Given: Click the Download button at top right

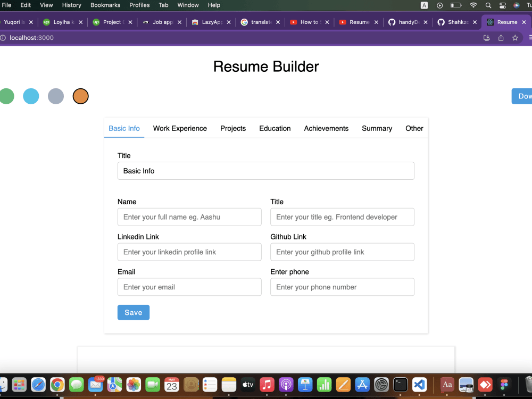Looking at the screenshot, I should [x=523, y=96].
